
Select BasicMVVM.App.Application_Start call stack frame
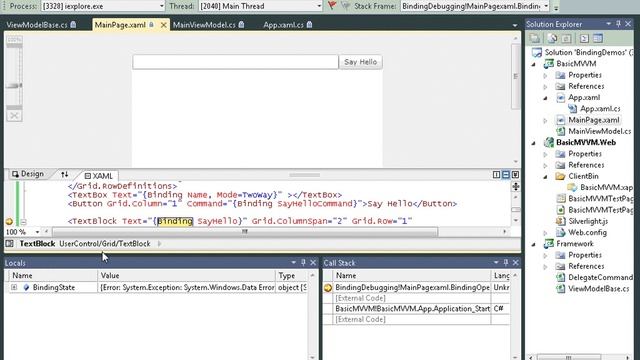[412, 309]
